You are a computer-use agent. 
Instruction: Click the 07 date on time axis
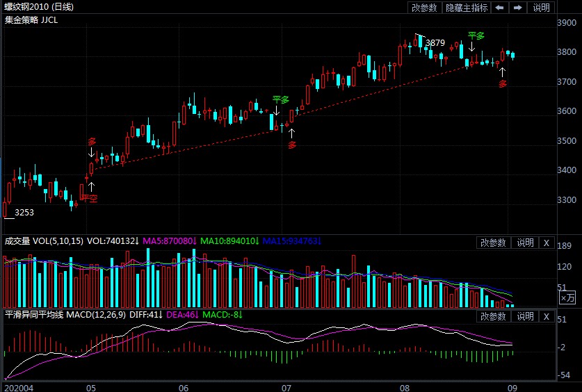pos(286,387)
